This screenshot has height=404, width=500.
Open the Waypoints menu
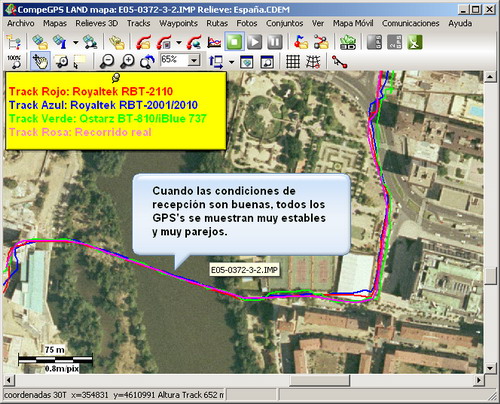178,23
